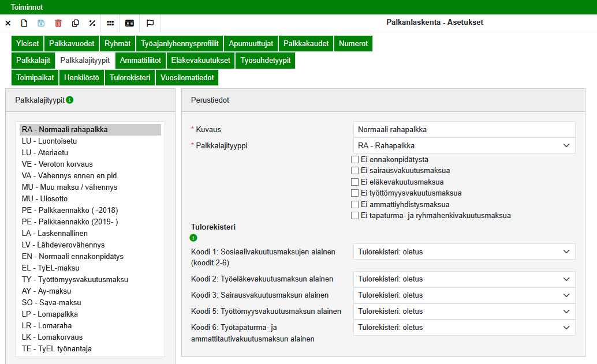Screen dimensions: 597x364
Task: Open the Eläkevakuutukset tab
Action: 201,61
